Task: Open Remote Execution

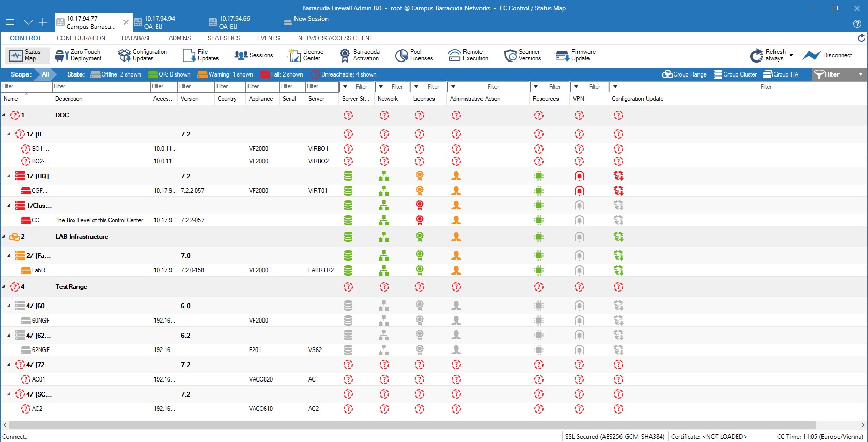Action: [468, 55]
